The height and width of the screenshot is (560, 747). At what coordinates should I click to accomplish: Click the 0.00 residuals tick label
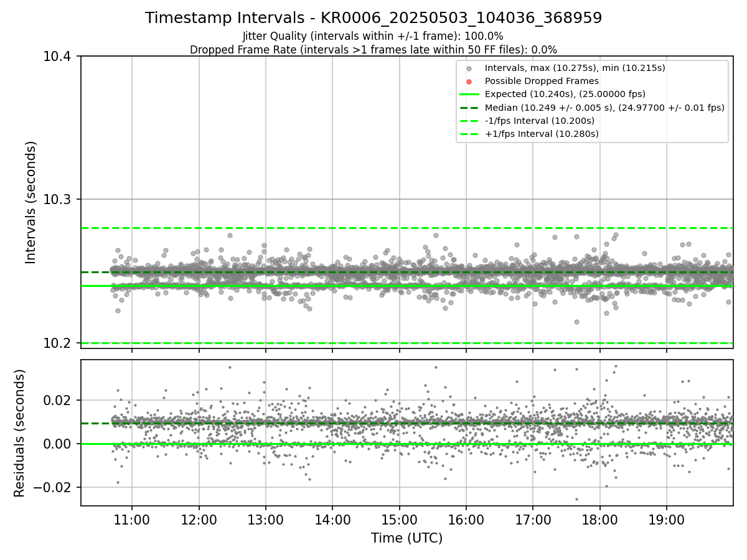point(59,444)
